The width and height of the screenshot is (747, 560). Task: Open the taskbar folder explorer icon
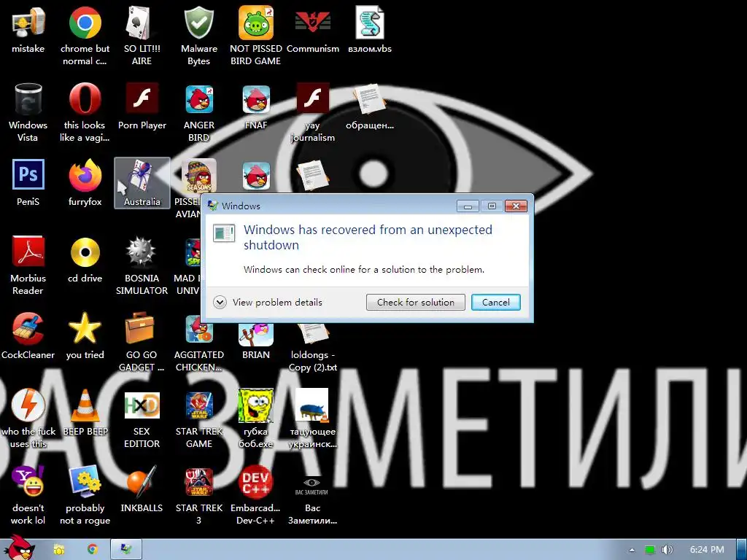pyautogui.click(x=59, y=550)
